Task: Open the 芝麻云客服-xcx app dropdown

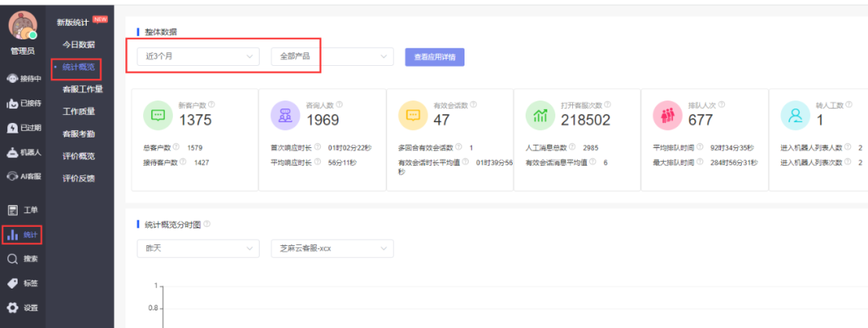Action: click(x=332, y=248)
